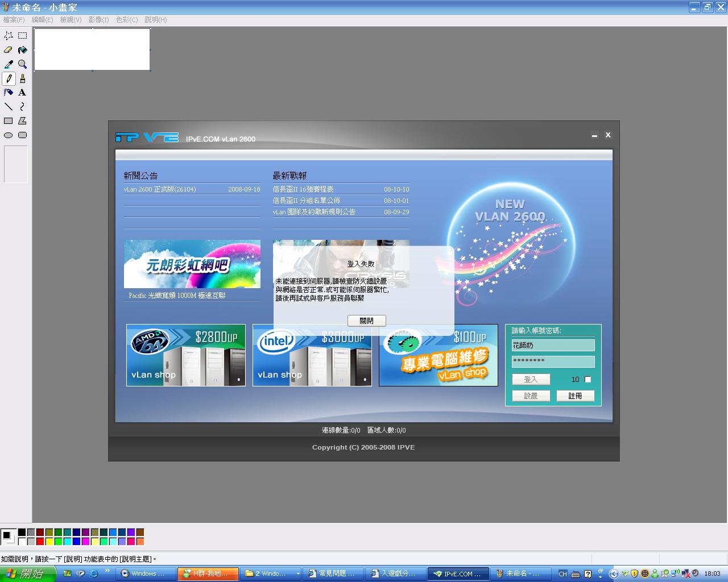The image size is (728, 582).
Task: Switch to the 'IPvE.COM' taskbar button
Action: (x=459, y=573)
